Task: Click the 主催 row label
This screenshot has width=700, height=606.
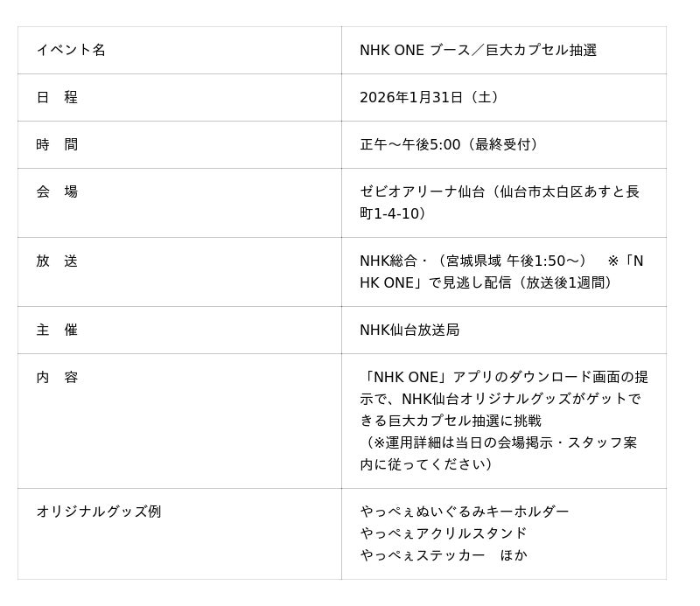Action: (x=57, y=330)
